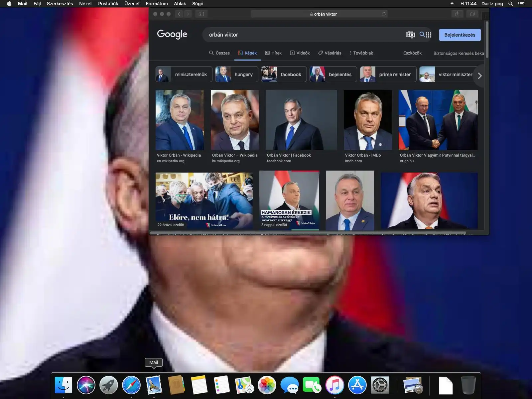Switch to the Hírek tab

pos(273,53)
